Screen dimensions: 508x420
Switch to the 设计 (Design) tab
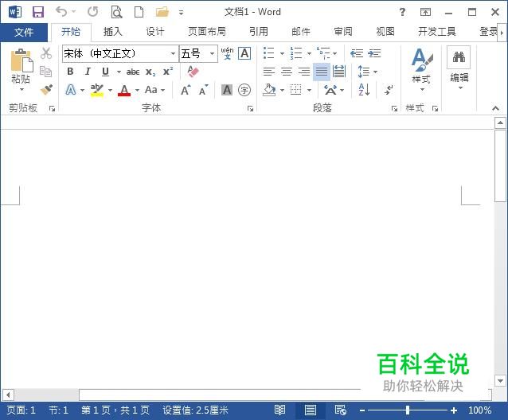pos(154,32)
